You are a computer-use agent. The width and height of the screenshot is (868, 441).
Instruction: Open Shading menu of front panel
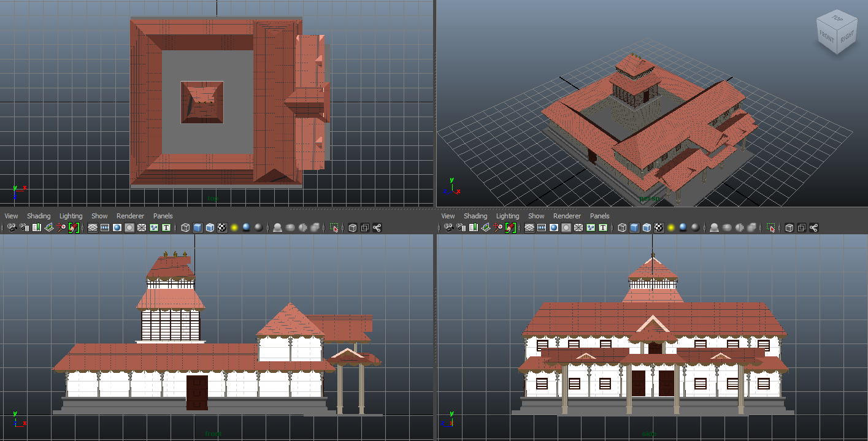click(x=39, y=216)
